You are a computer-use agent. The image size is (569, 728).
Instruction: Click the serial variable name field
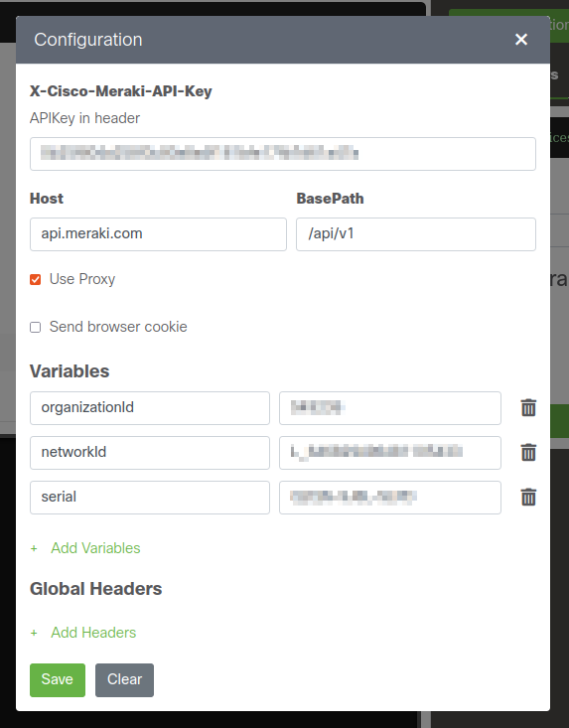149,498
